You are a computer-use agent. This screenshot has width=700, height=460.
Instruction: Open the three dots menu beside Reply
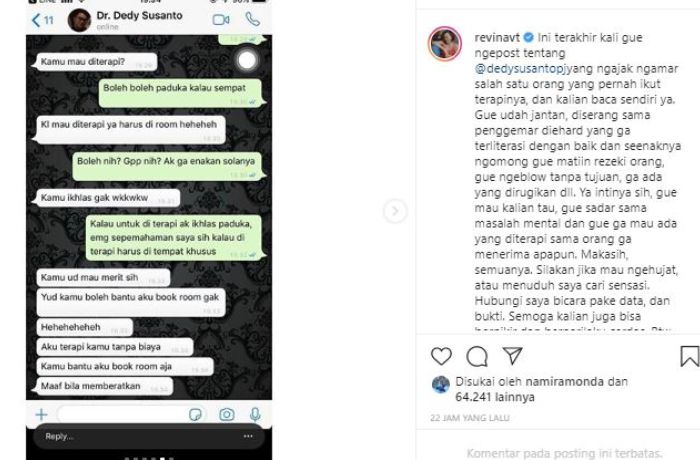[248, 436]
